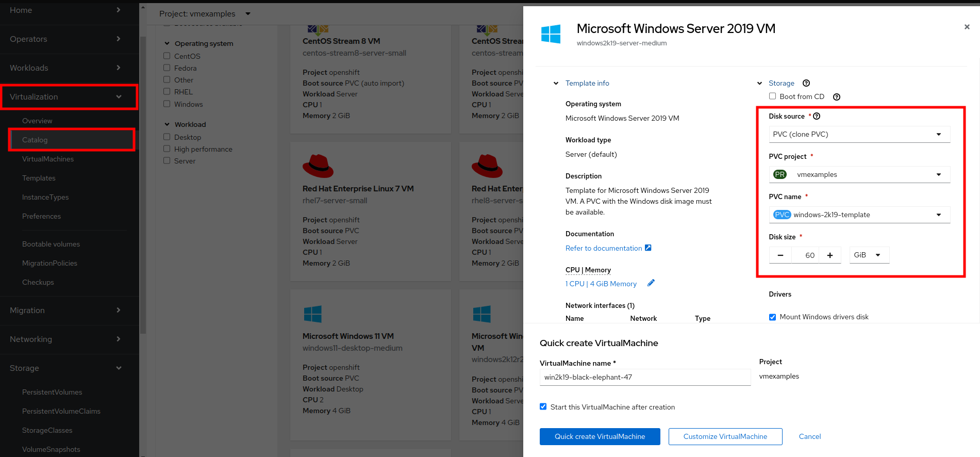Check the Server workload filter
This screenshot has width=980, height=457.
(x=167, y=160)
